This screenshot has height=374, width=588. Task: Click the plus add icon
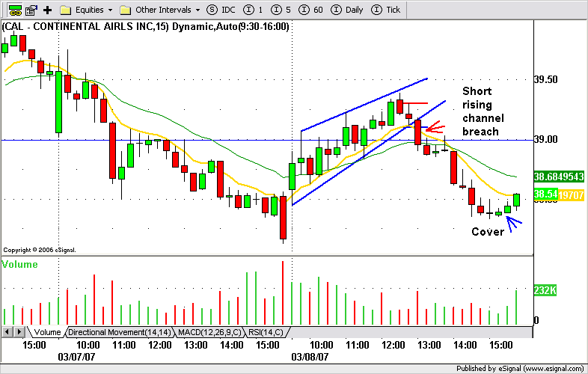pyautogui.click(x=47, y=10)
